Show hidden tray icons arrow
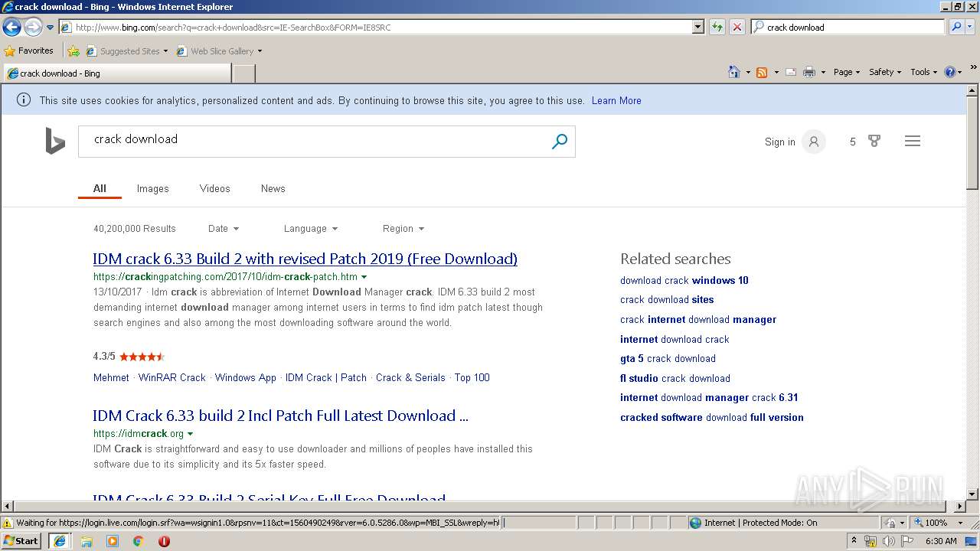The height and width of the screenshot is (551, 980). (854, 541)
